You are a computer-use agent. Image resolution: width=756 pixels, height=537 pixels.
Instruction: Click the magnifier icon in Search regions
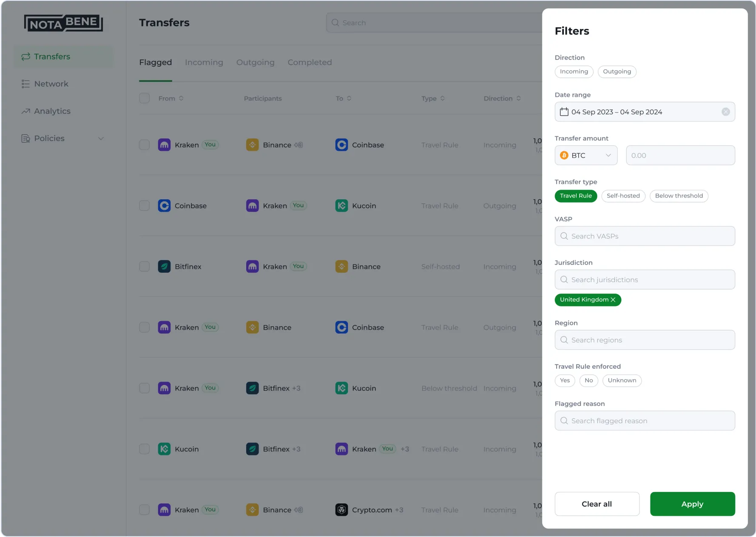pos(564,340)
